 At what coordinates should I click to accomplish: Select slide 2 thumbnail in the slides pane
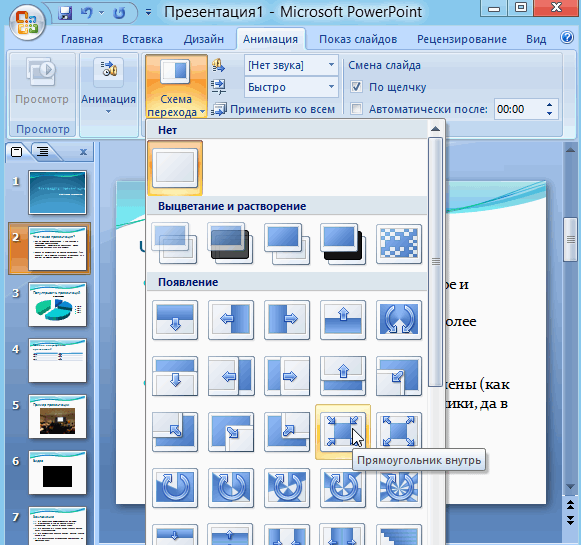coord(57,249)
